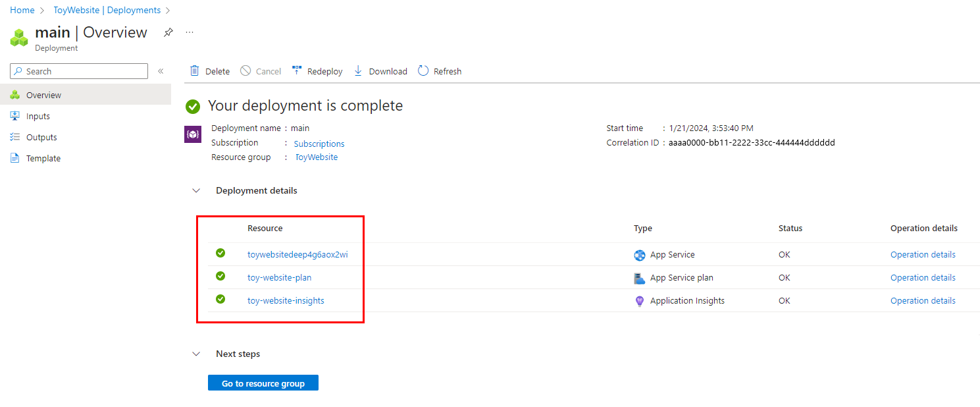980x407 pixels.
Task: Pin the deployment overview to dashboard
Action: tap(168, 32)
